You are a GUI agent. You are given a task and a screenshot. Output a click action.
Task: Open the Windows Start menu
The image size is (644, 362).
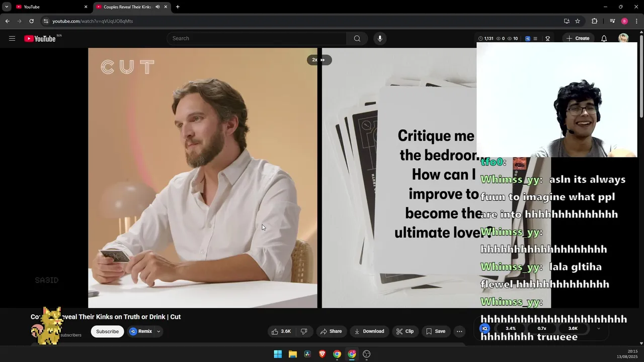(278, 354)
